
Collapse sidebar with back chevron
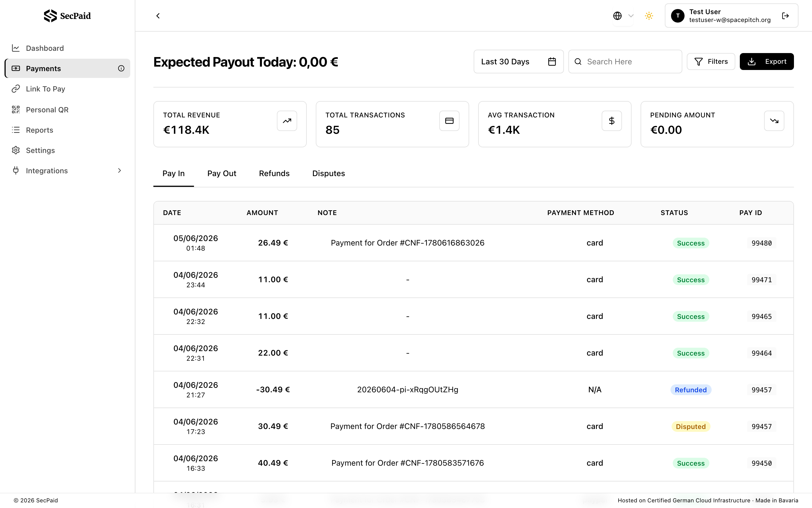click(x=158, y=16)
